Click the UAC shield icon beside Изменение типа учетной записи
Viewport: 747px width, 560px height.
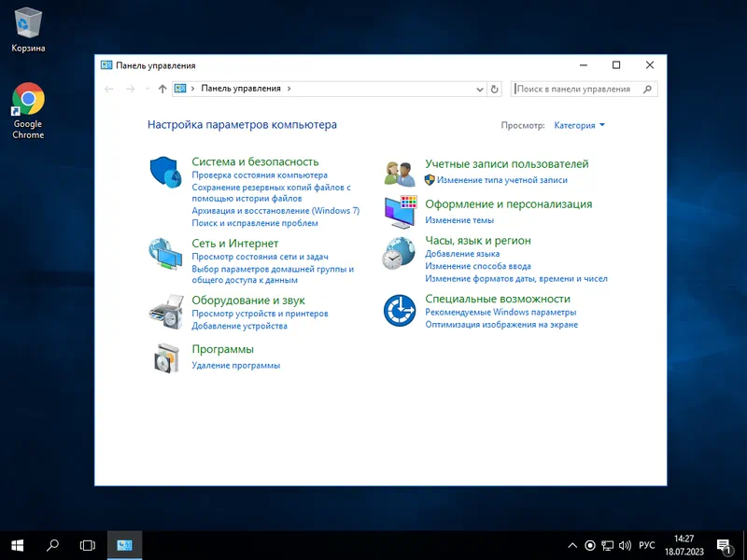coord(430,180)
